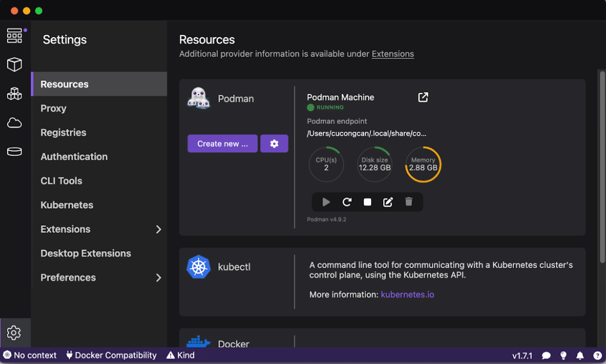Open the Images cloud icon
Viewport: 606px width, 364px height.
14,123
